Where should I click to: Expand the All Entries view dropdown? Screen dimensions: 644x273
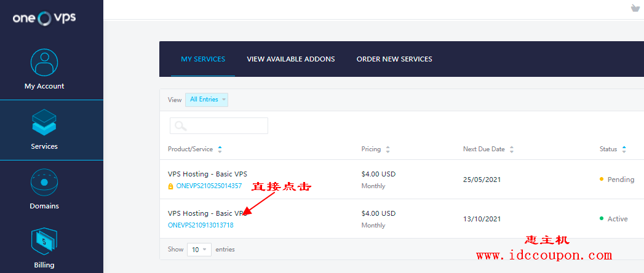pos(207,100)
